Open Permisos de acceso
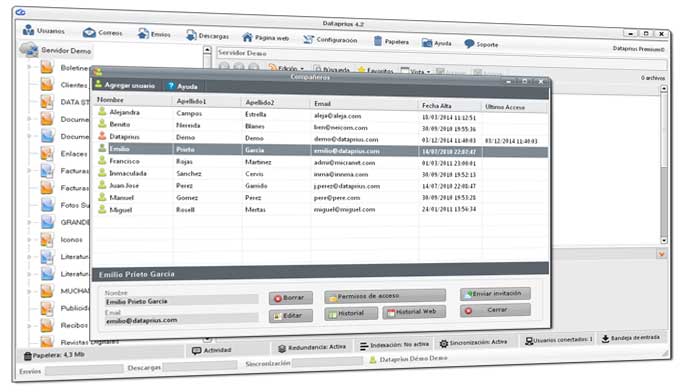The width and height of the screenshot is (680, 392). coord(385,296)
